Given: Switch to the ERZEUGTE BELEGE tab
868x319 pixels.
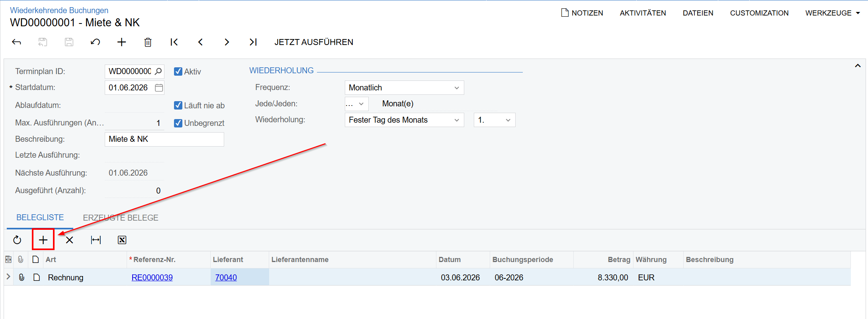Looking at the screenshot, I should 121,218.
